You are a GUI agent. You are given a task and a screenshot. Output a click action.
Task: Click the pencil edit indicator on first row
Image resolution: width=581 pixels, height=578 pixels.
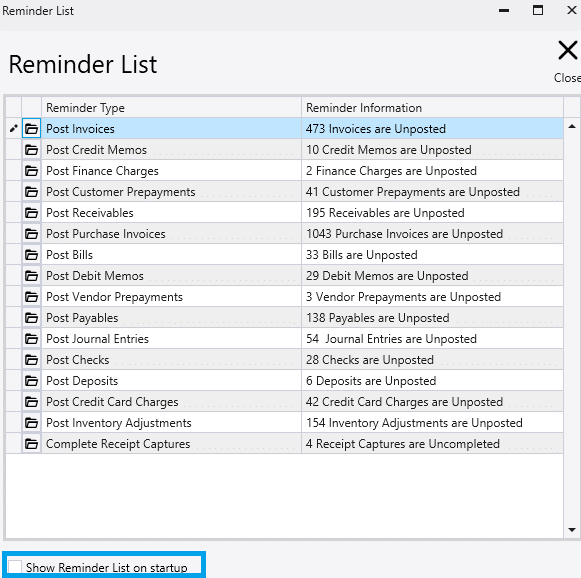tap(14, 129)
